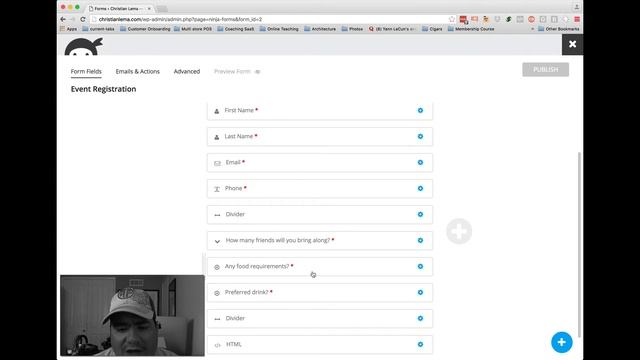Click the text icon in Phone row
640x360 pixels.
(x=217, y=189)
